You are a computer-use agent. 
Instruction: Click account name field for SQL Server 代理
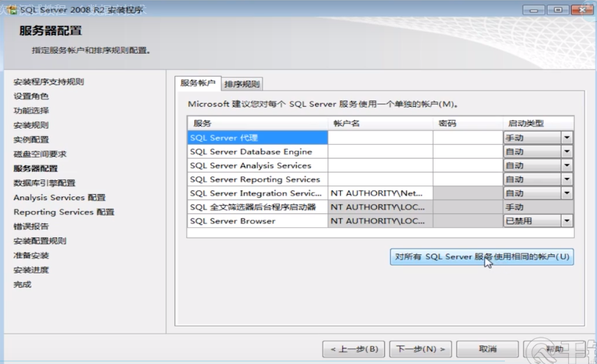pos(380,138)
